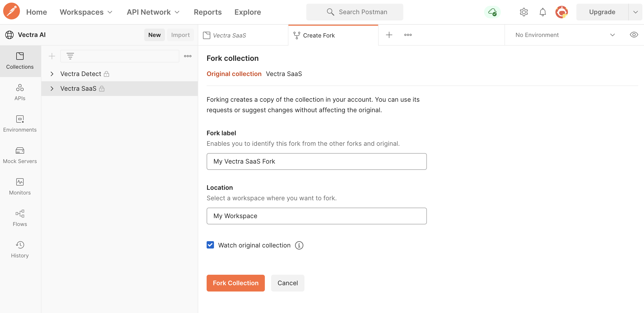Open the collection filter options
This screenshot has width=644, height=313.
pyautogui.click(x=70, y=56)
